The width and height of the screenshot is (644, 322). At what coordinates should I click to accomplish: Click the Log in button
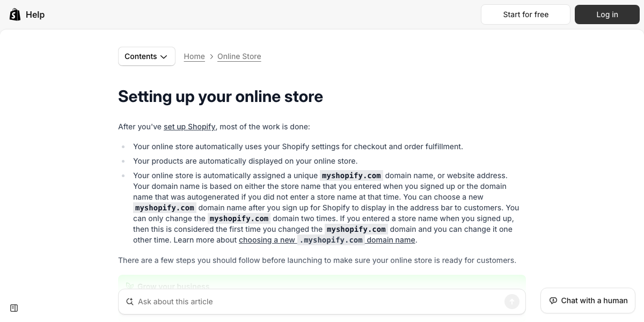point(607,14)
